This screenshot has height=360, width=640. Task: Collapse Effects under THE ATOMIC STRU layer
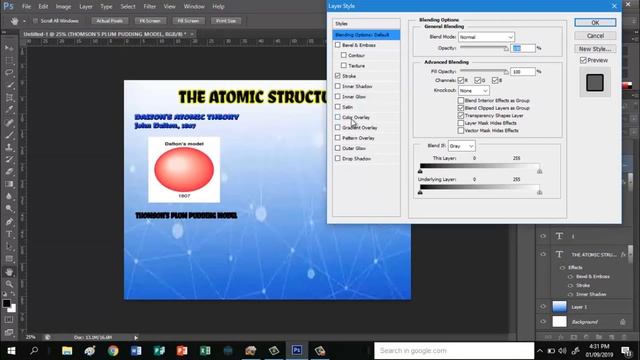pos(562,268)
